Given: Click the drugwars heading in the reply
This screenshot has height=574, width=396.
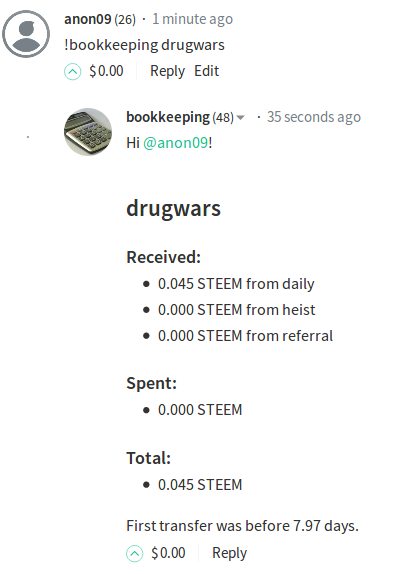Looking at the screenshot, I should click(x=173, y=209).
